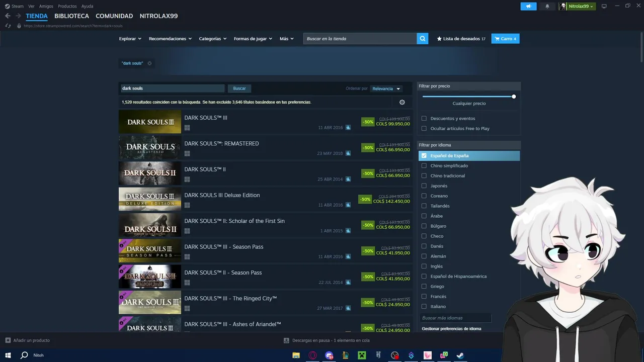Expand Formas de jugar dropdown
Screen dimensions: 644x362
click(x=253, y=39)
